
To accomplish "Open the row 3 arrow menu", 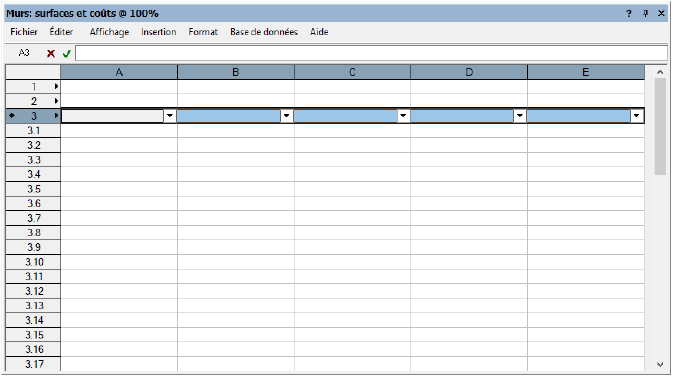I will 56,115.
